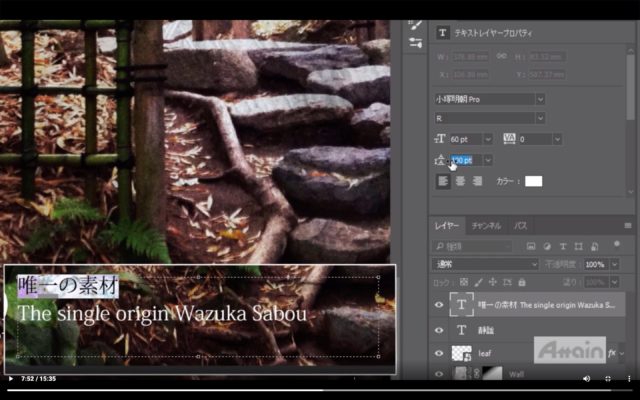Click the fx effects icon on leaf layer
The image size is (640, 400).
point(612,353)
